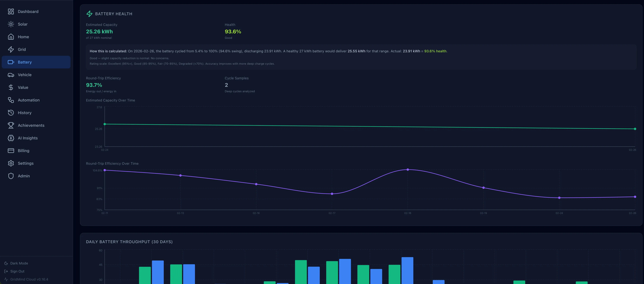The height and width of the screenshot is (284, 644).
Task: Click the 02-17 efficiency data point
Action: point(332,194)
